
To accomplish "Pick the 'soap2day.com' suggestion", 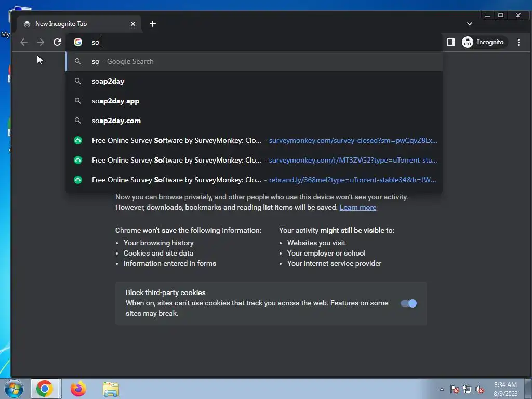I will pyautogui.click(x=254, y=121).
